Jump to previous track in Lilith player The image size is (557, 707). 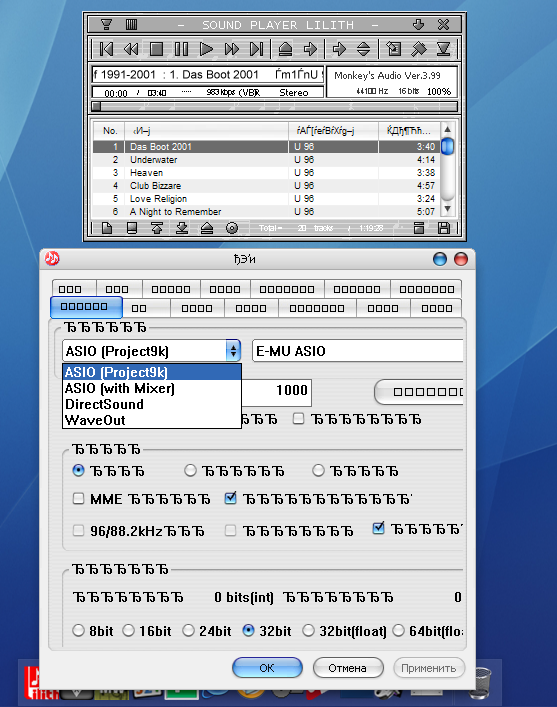click(106, 49)
